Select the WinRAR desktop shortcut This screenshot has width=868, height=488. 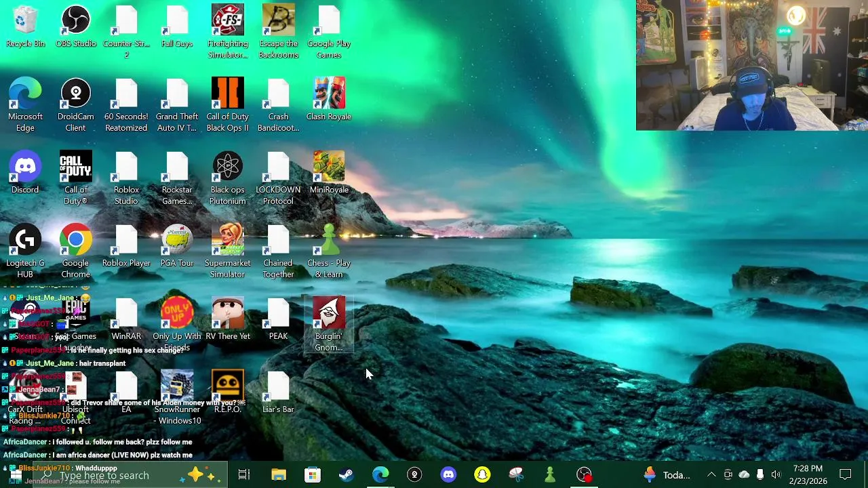pyautogui.click(x=126, y=319)
